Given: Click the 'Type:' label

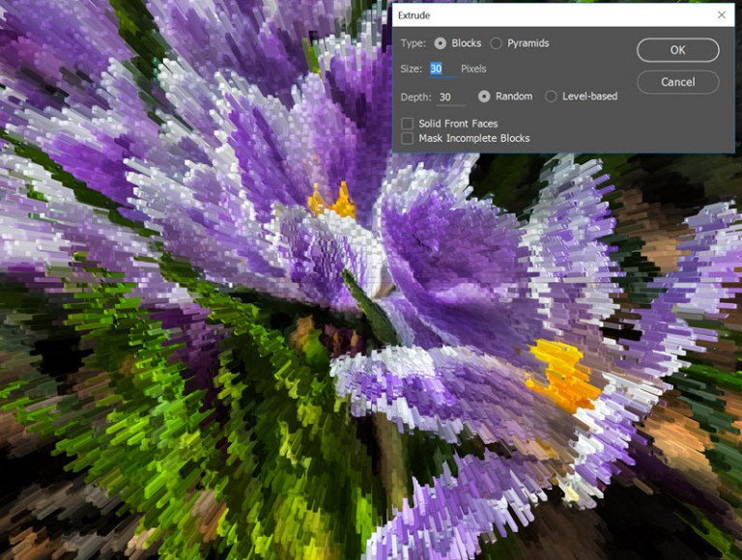Looking at the screenshot, I should (413, 43).
